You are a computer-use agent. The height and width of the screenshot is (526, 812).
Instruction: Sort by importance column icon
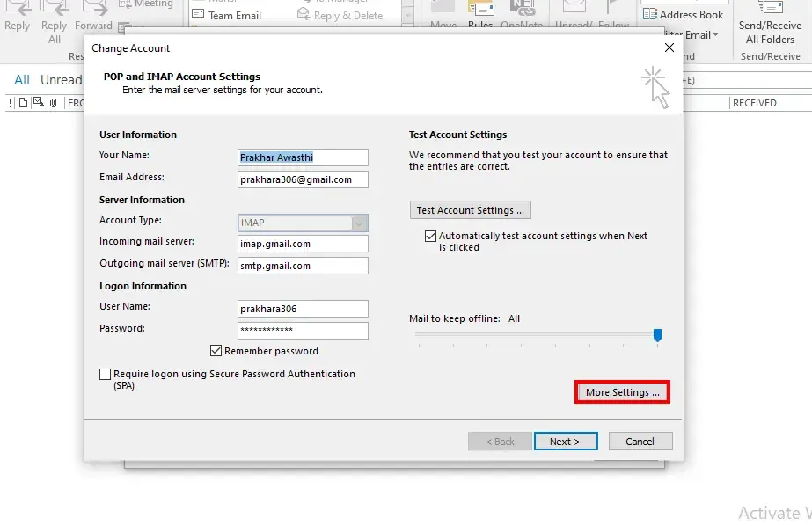pyautogui.click(x=11, y=103)
